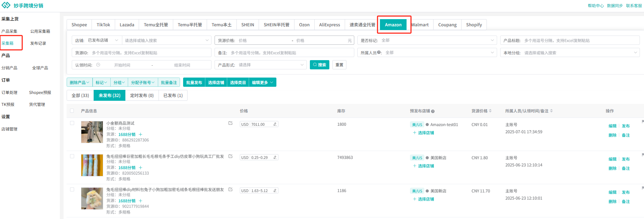Focus the 备注 filter input field

[x=285, y=53]
